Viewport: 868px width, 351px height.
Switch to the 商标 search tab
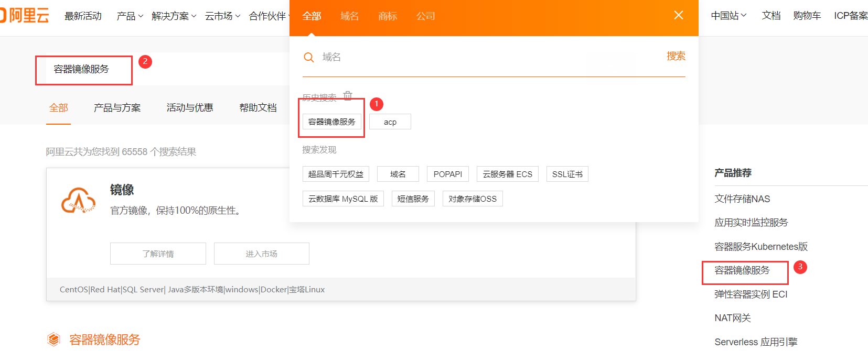388,16
